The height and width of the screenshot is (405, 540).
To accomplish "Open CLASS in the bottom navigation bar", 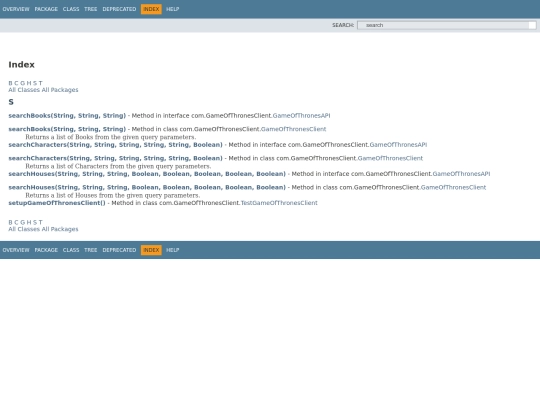I will pyautogui.click(x=71, y=250).
